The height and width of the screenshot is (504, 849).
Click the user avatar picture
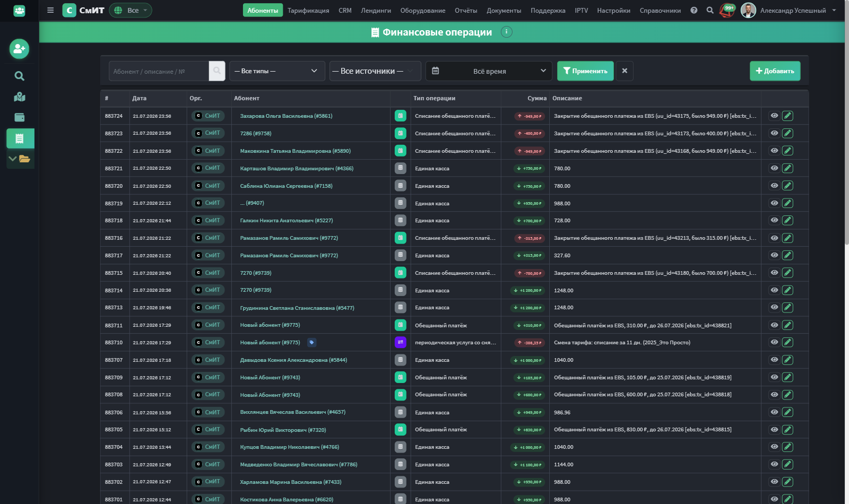(748, 10)
